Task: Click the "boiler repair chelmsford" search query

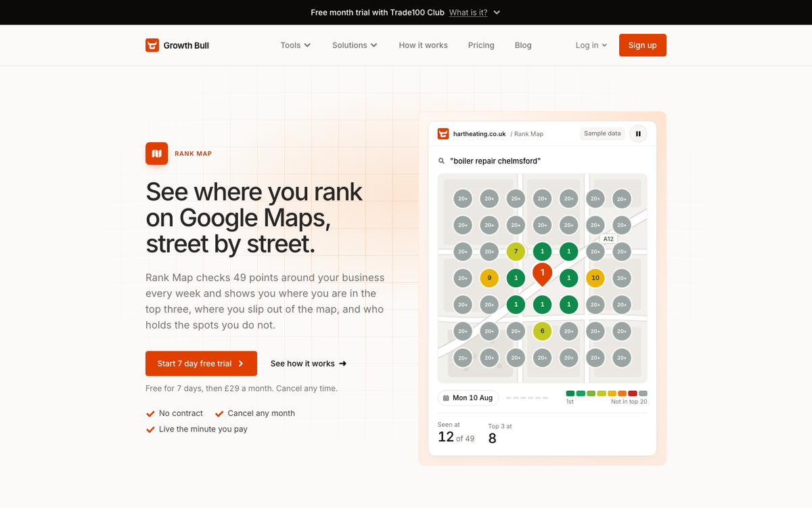Action: coord(495,161)
